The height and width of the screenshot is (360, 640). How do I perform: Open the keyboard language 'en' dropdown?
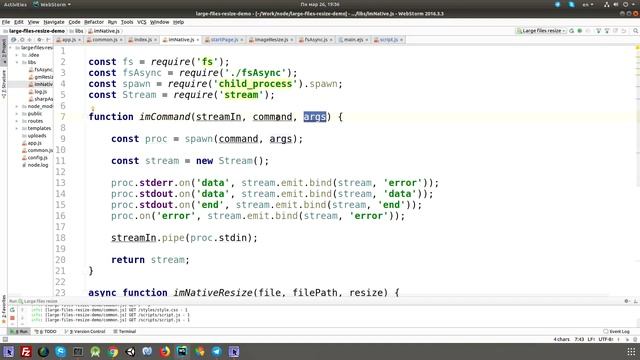(587, 4)
